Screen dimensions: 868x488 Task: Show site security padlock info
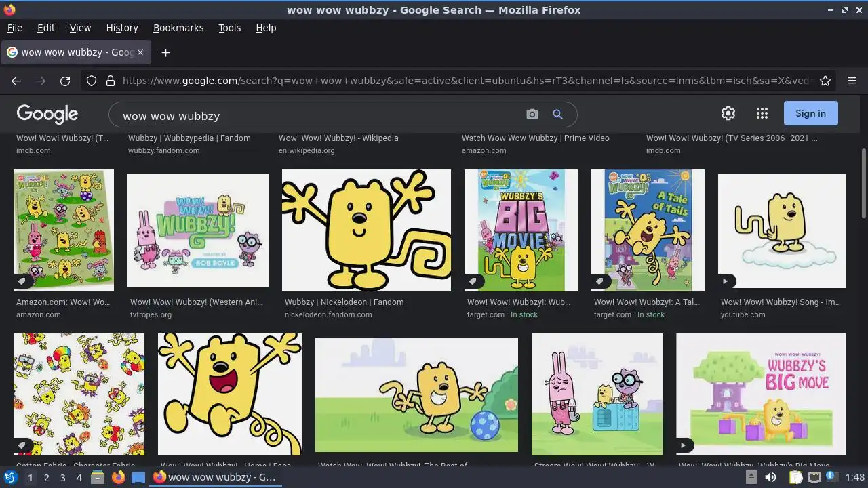point(111,81)
